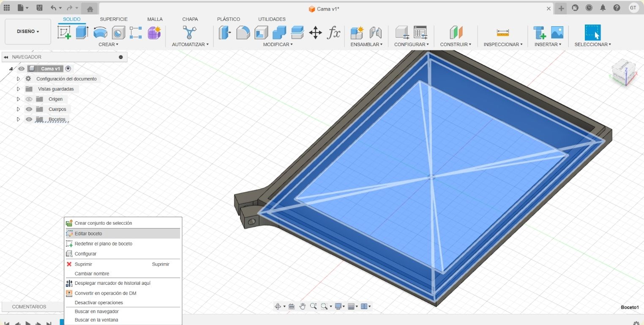This screenshot has width=644, height=325.
Task: Expand the Vistas guardadas node
Action: point(18,89)
